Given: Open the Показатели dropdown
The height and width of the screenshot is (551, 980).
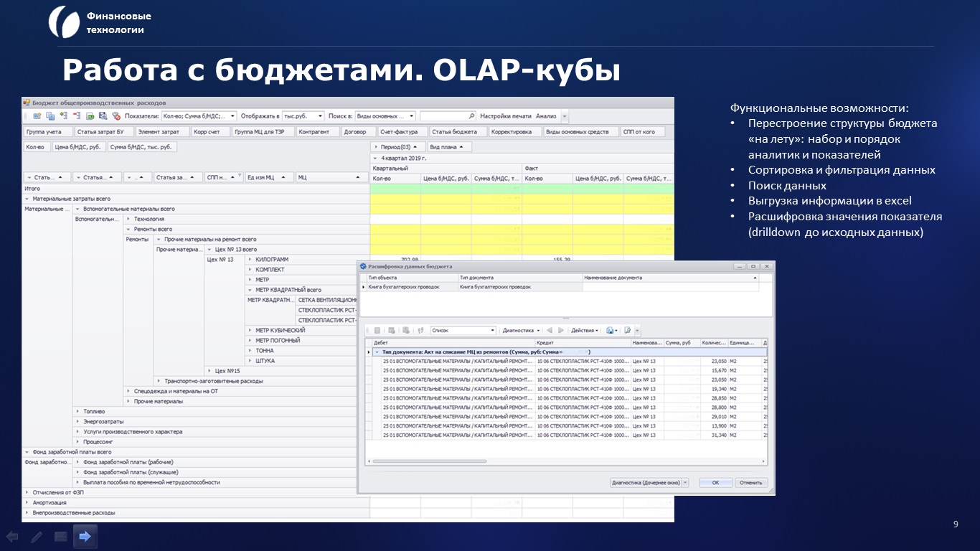Looking at the screenshot, I should [232, 116].
